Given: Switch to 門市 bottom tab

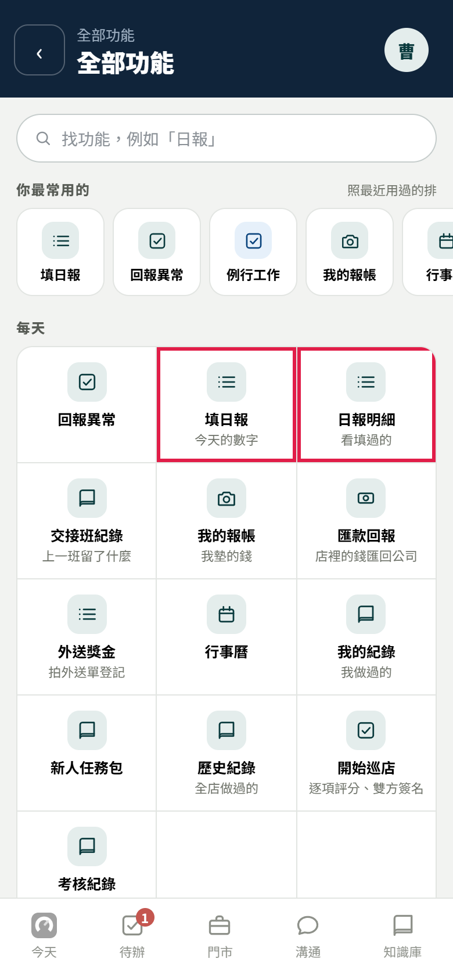Looking at the screenshot, I should [220, 936].
